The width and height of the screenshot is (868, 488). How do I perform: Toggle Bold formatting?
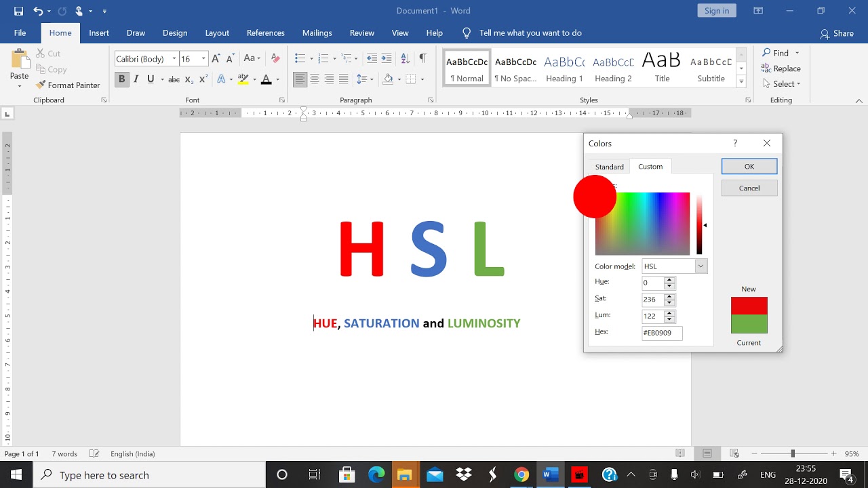coord(121,79)
